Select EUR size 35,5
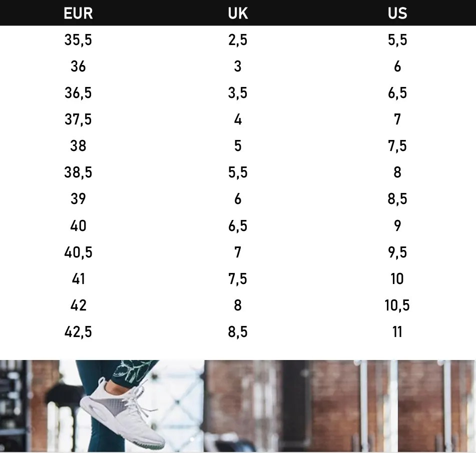This screenshot has width=476, height=453. pyautogui.click(x=78, y=40)
